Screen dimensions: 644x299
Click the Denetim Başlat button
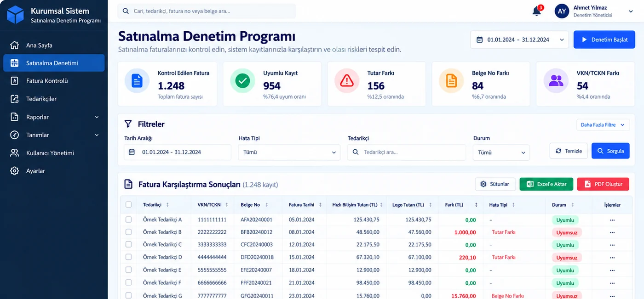point(604,39)
